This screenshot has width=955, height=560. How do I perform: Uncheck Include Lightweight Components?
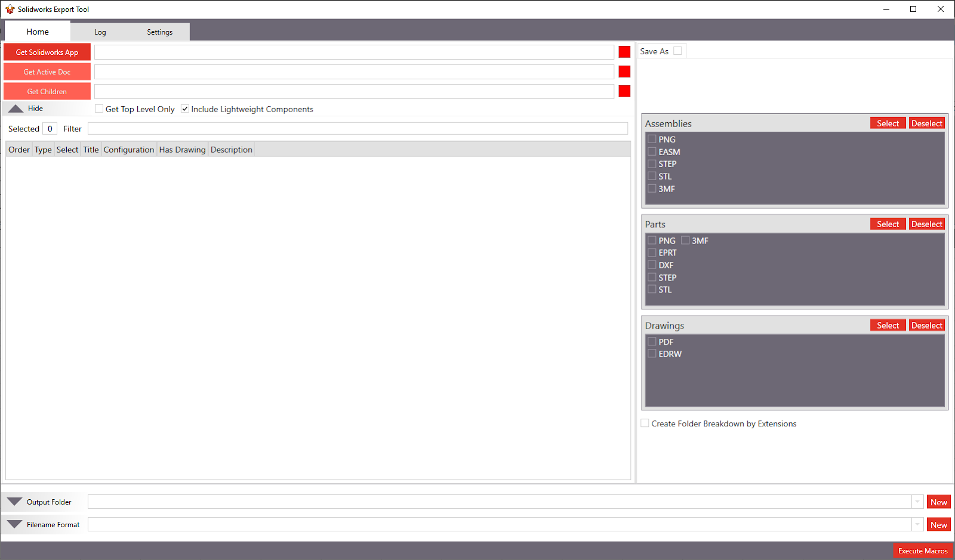coord(185,109)
